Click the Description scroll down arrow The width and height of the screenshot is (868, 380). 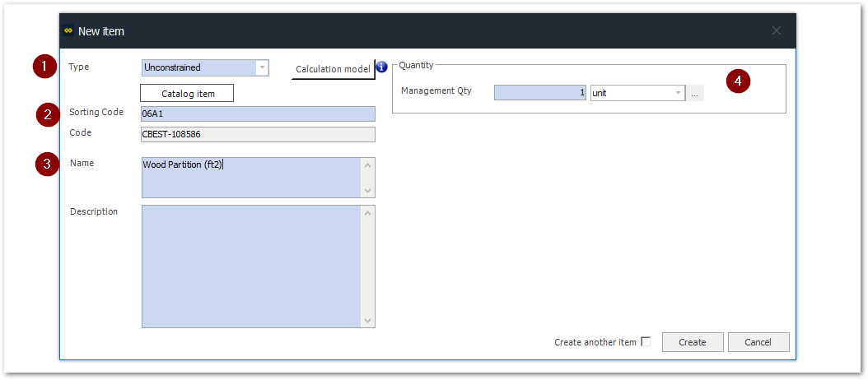pyautogui.click(x=368, y=320)
